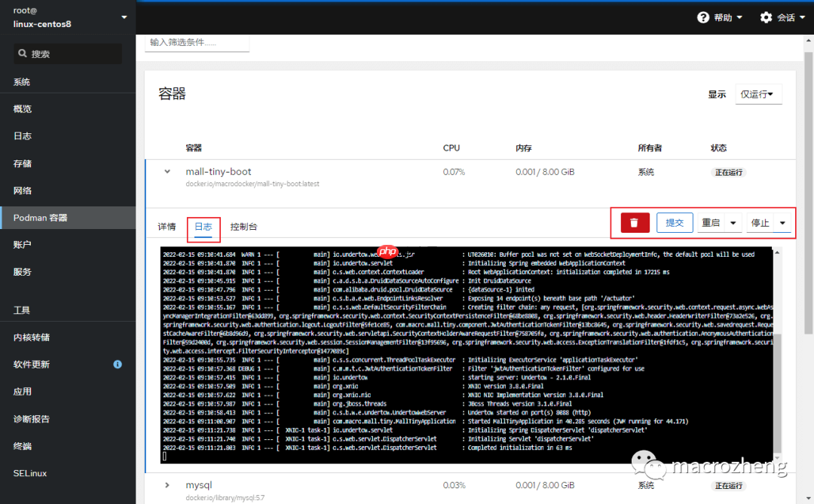Delete mall-tiny-boot using red trash icon
The width and height of the screenshot is (814, 504).
(x=634, y=222)
